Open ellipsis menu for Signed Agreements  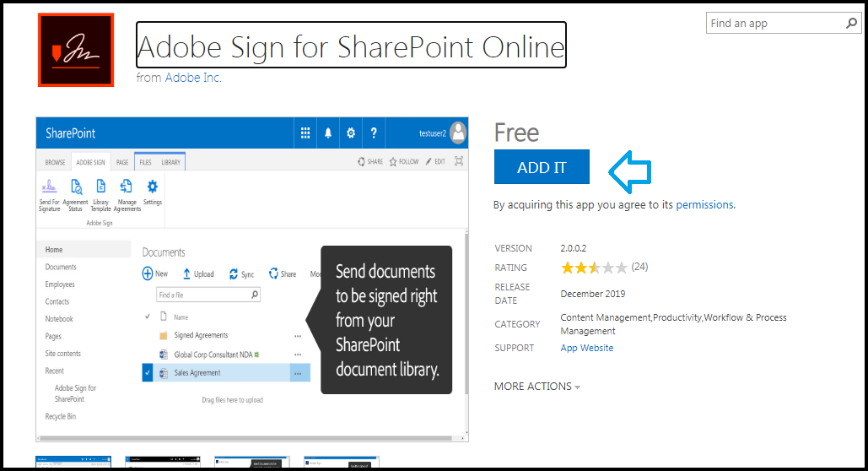pos(298,336)
